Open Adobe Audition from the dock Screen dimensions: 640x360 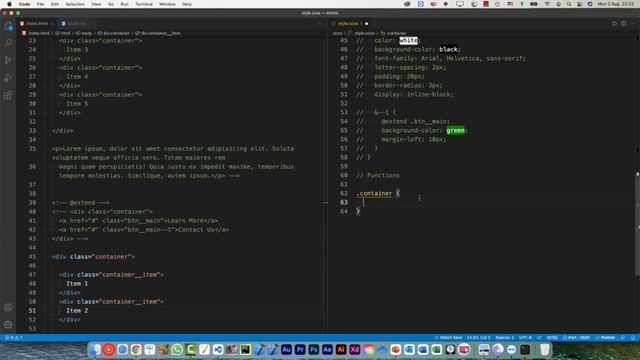286,349
